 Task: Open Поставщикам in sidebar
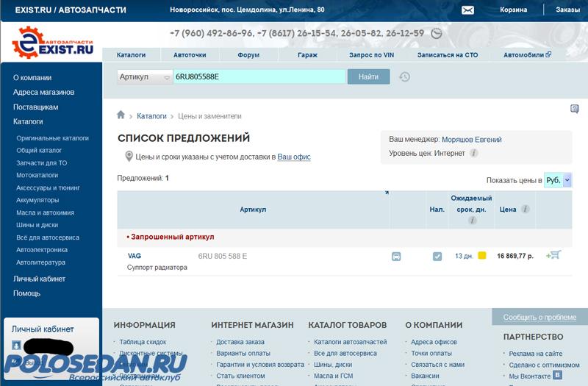tap(35, 107)
